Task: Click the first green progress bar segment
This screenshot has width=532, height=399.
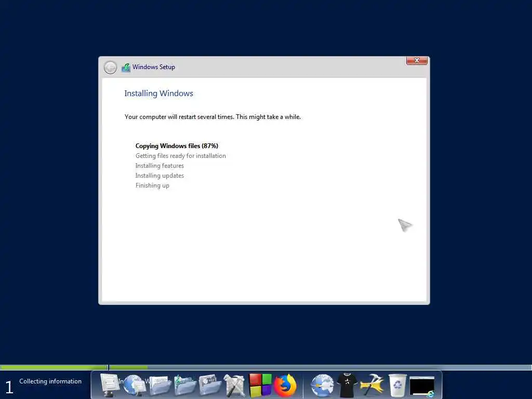Action: [x=54, y=367]
